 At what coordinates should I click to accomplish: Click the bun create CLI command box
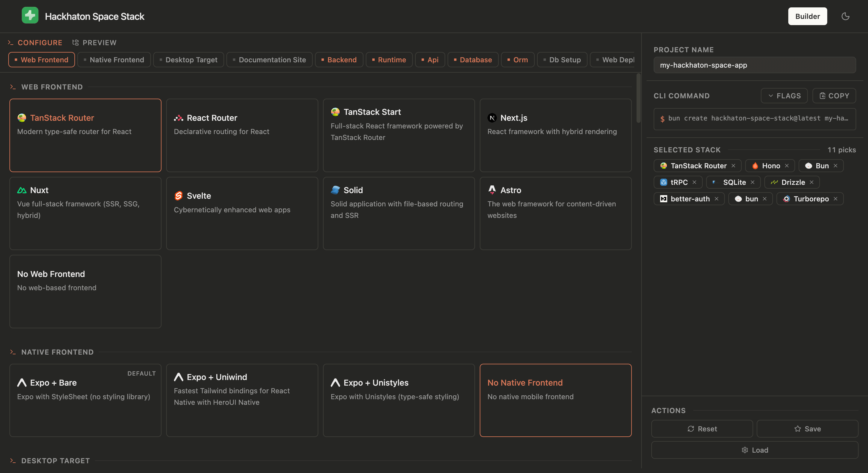point(754,119)
